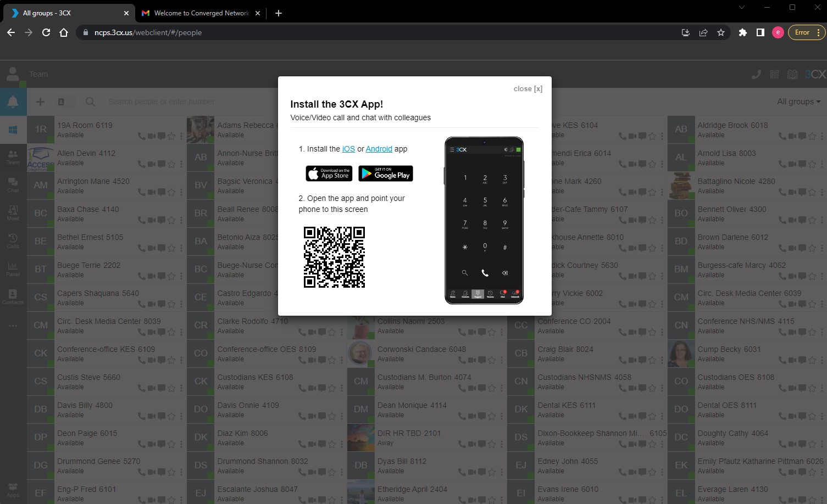This screenshot has width=827, height=504.
Task: Open chat with Custodians OES 8108
Action: (802, 388)
